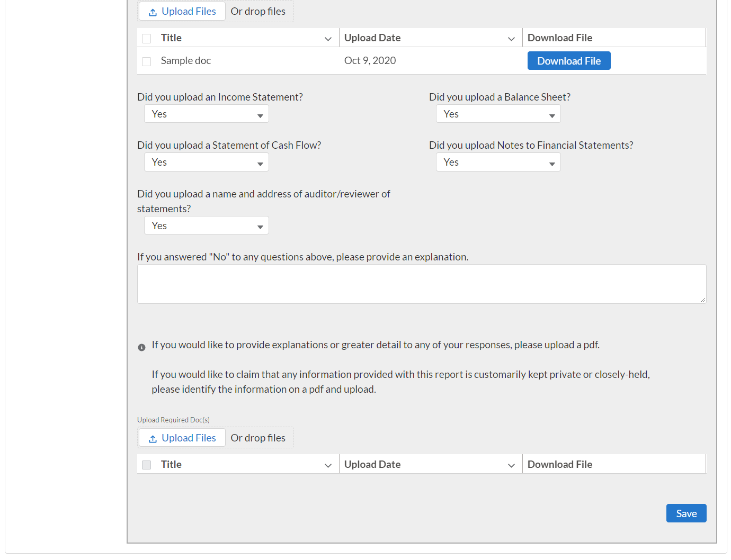The height and width of the screenshot is (560, 731).
Task: Open the Income Statement dropdown
Action: pos(206,114)
